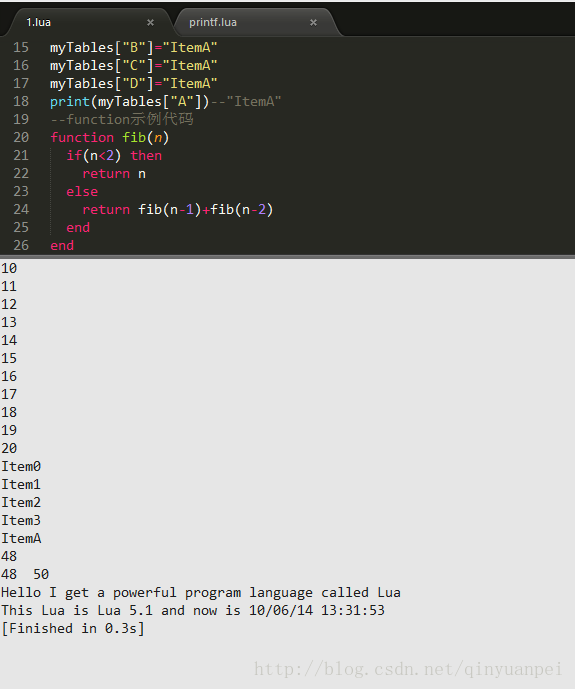Click output line '19' in console
Screen dimensions: 575x689
pyautogui.click(x=9, y=431)
